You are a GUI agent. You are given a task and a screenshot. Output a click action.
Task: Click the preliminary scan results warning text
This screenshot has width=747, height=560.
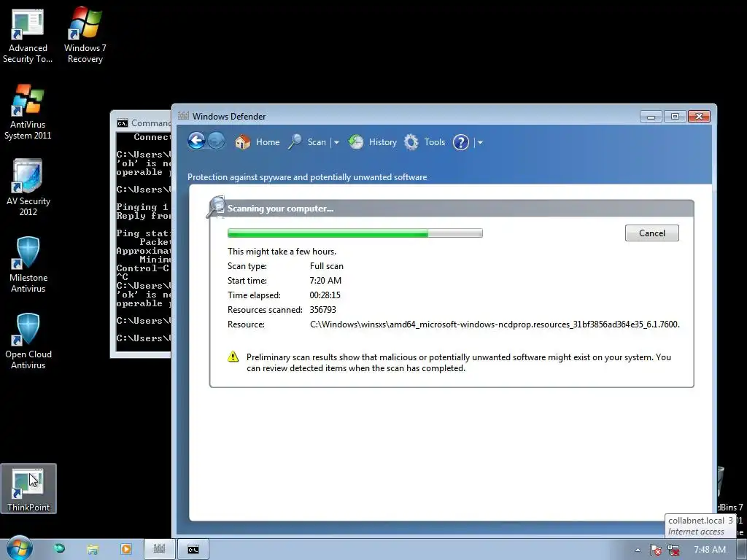point(458,362)
